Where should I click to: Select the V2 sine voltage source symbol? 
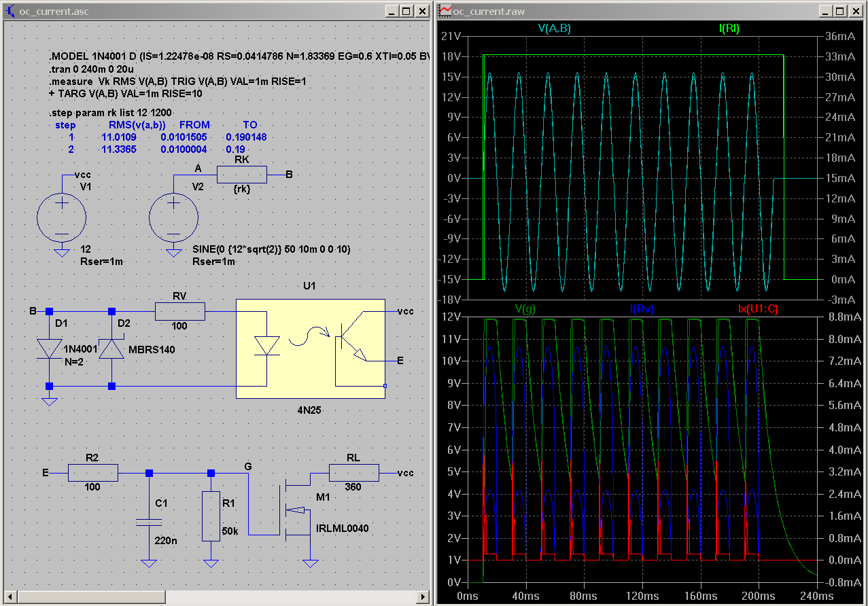173,216
